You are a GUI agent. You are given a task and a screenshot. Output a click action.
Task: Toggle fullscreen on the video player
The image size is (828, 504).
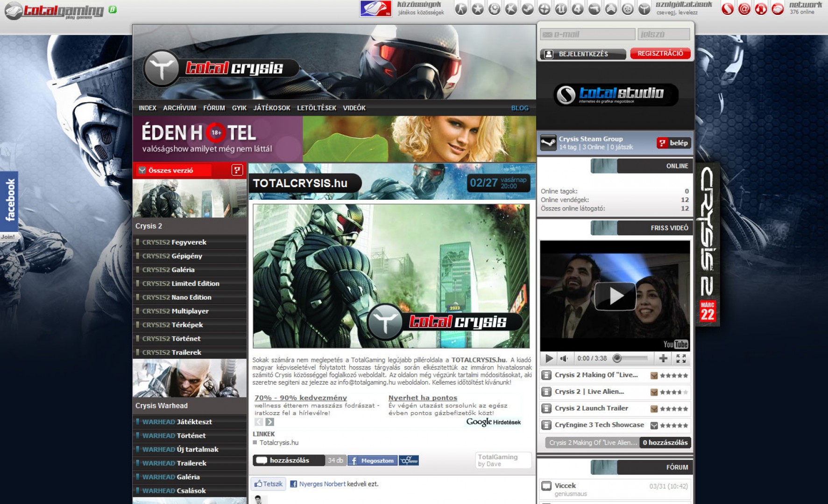coord(681,358)
